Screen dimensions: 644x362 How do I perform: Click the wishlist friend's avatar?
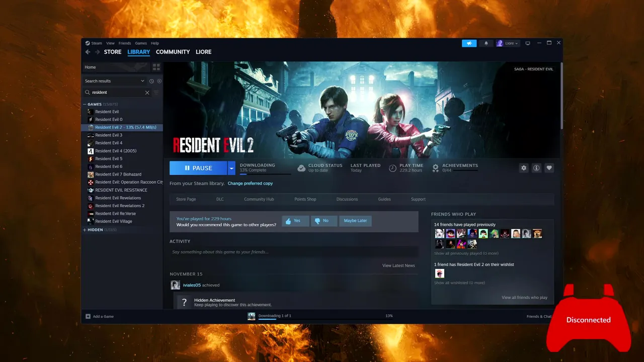[440, 274]
